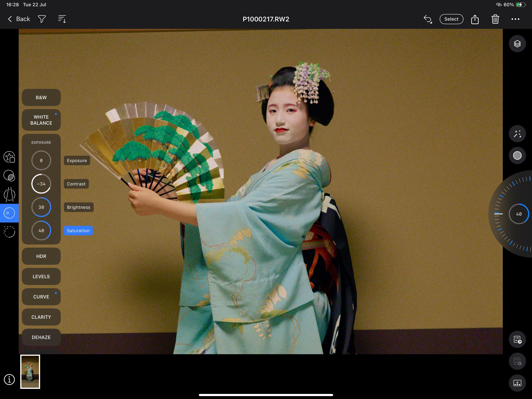Select the crop and perspective tool
The width and height of the screenshot is (532, 399).
9,194
